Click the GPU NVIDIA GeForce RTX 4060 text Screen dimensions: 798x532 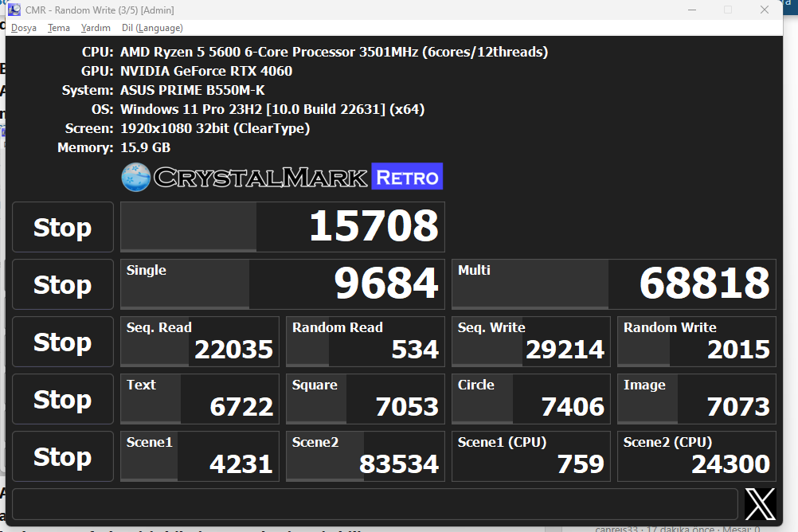point(206,71)
